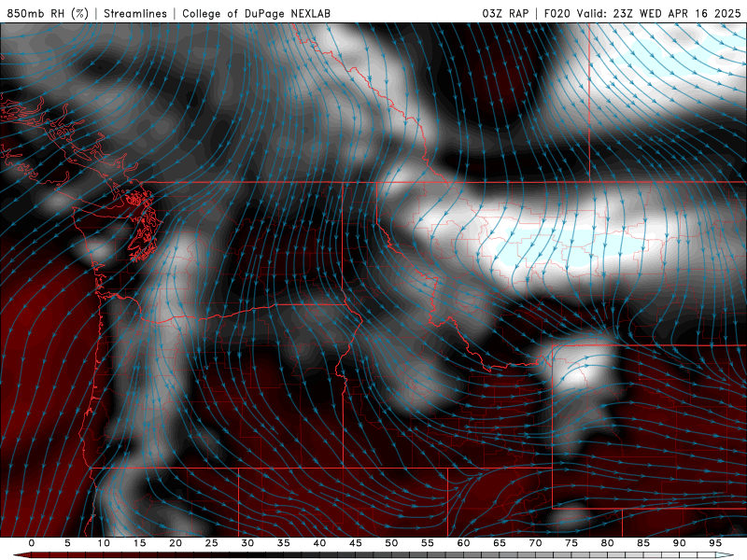Click the color bar value 50

click(x=391, y=543)
